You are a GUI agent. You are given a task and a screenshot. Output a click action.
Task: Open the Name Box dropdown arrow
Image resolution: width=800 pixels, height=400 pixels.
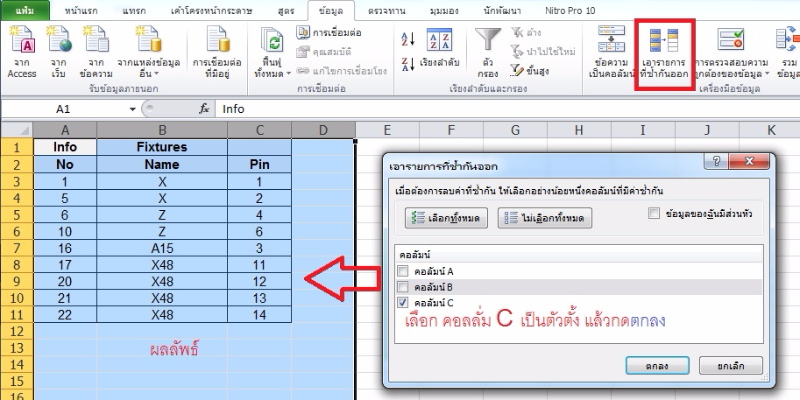pos(133,109)
